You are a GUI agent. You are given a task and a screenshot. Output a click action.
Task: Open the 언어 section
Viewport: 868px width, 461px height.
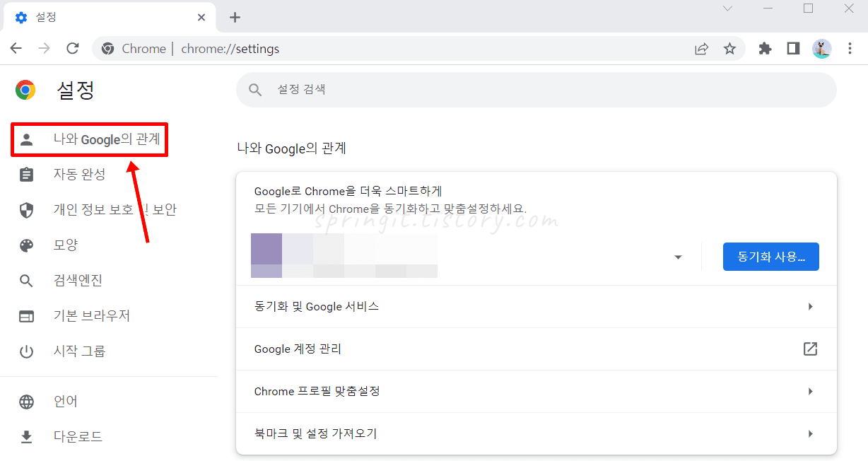(x=66, y=402)
